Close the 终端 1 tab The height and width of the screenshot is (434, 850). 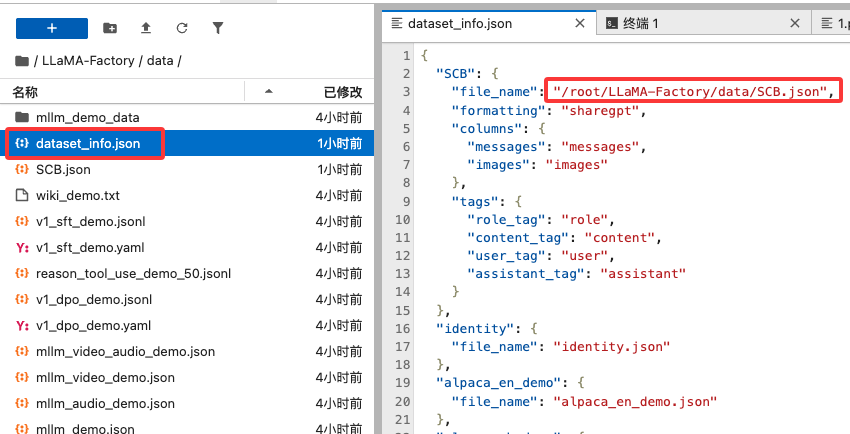(795, 23)
